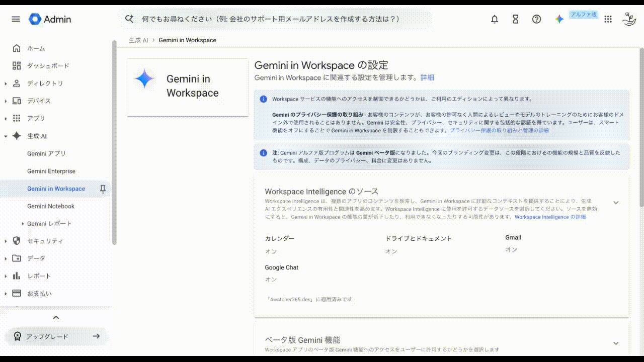Image resolution: width=644 pixels, height=362 pixels.
Task: Open the main hamburger menu
Action: 16,19
